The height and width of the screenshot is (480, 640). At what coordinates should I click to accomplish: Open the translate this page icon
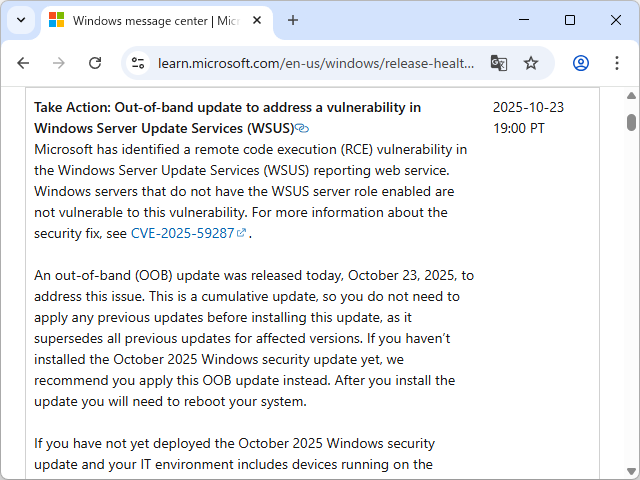click(499, 63)
